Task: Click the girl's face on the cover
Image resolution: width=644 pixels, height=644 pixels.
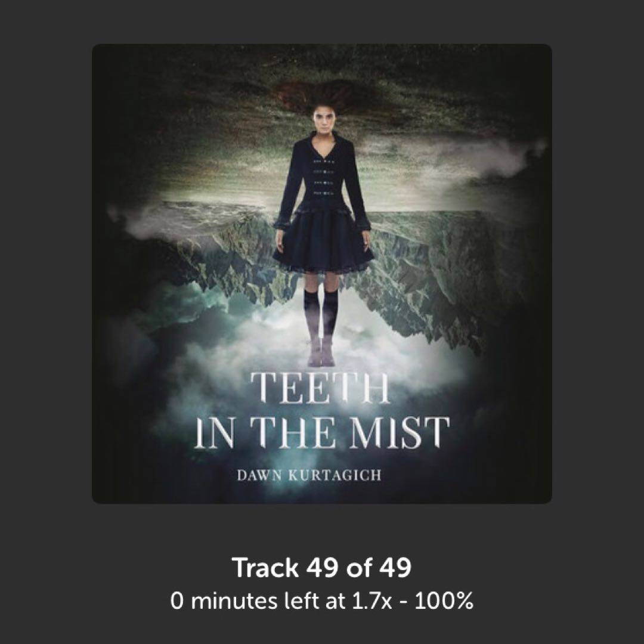Action: pos(323,121)
